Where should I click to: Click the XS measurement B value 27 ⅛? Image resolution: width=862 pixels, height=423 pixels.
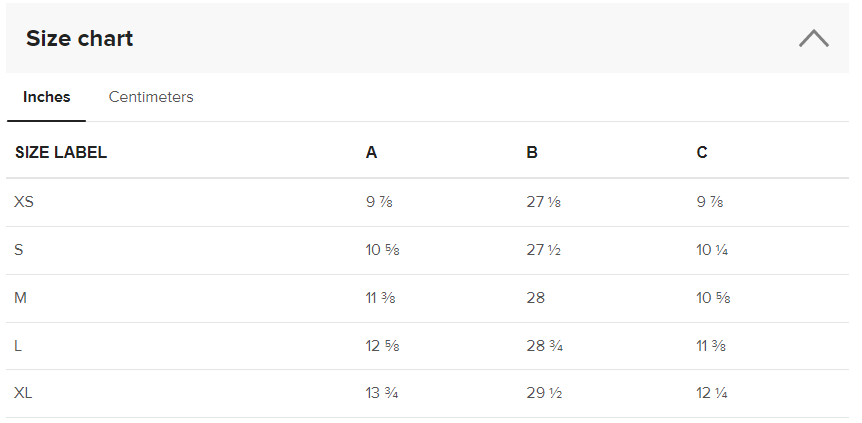pos(543,202)
